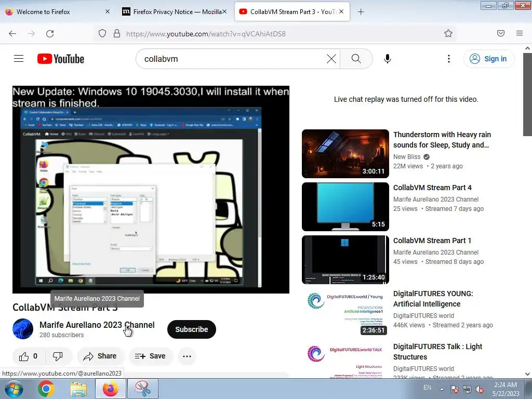Share this video
532x399 pixels.
(100, 356)
